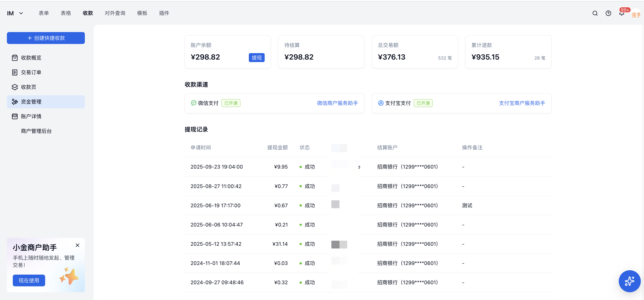The image size is (644, 300).
Task: Click the 创建快捷收款 button
Action: tap(46, 38)
